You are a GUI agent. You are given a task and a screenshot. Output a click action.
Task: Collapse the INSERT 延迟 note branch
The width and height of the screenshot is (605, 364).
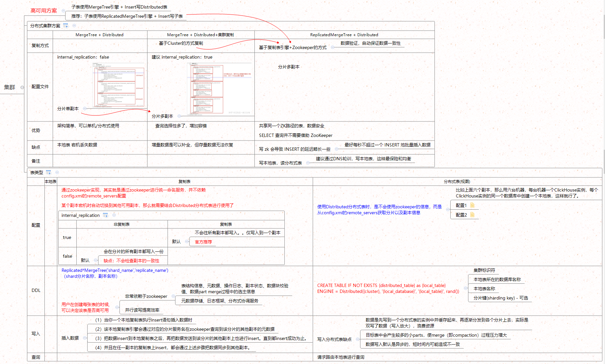tap(336, 149)
